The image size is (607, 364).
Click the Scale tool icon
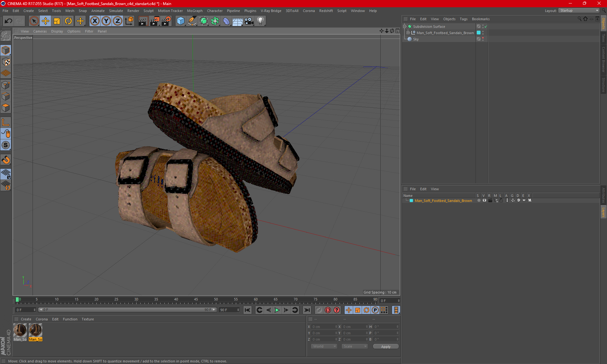[x=57, y=21]
